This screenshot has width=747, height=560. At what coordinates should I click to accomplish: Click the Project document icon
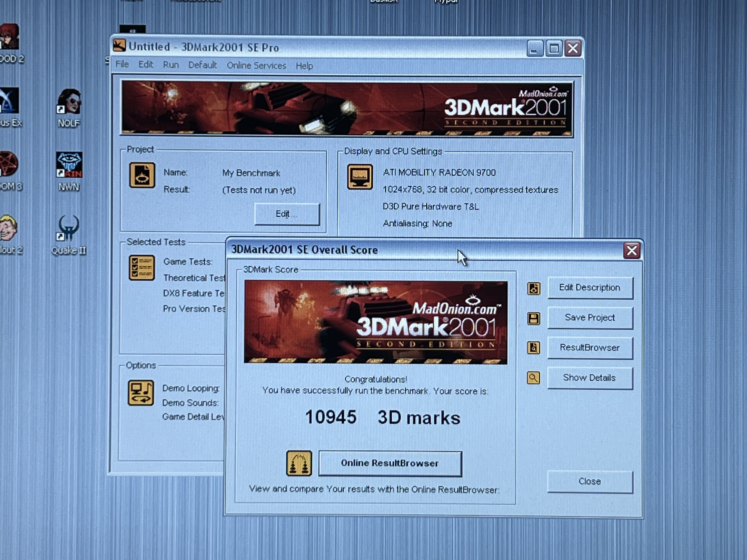point(142,175)
